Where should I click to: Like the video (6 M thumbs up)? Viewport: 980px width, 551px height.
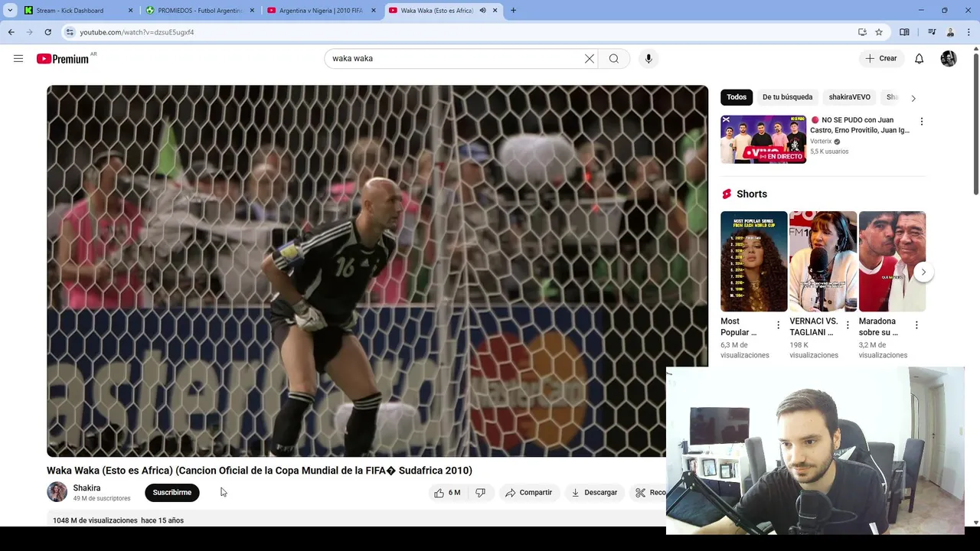point(447,493)
